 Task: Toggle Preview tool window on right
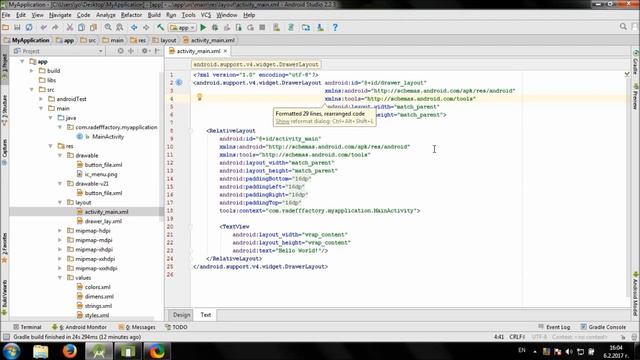tap(636, 97)
